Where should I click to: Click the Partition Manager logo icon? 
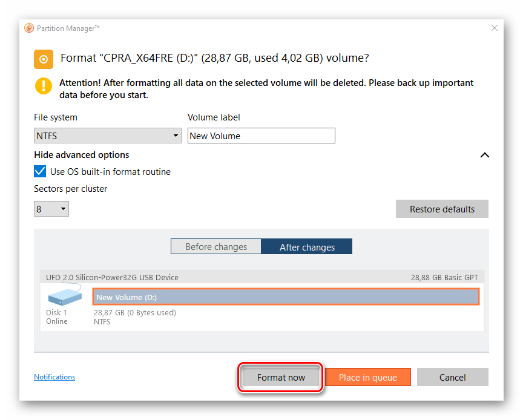click(29, 28)
